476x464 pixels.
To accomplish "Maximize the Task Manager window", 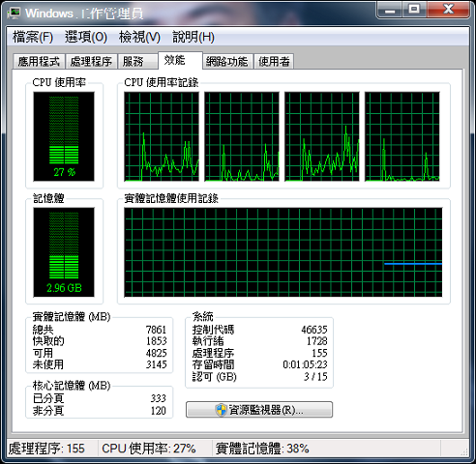I will [x=414, y=11].
